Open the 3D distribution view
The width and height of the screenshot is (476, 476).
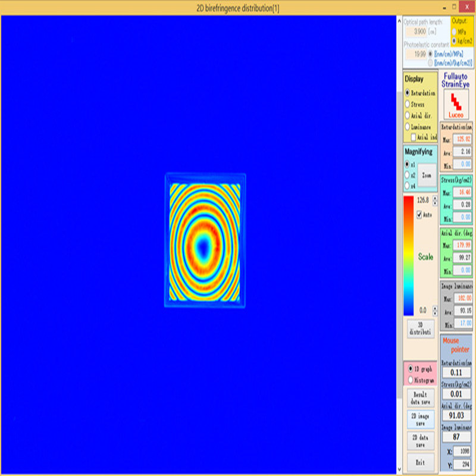tap(421, 328)
